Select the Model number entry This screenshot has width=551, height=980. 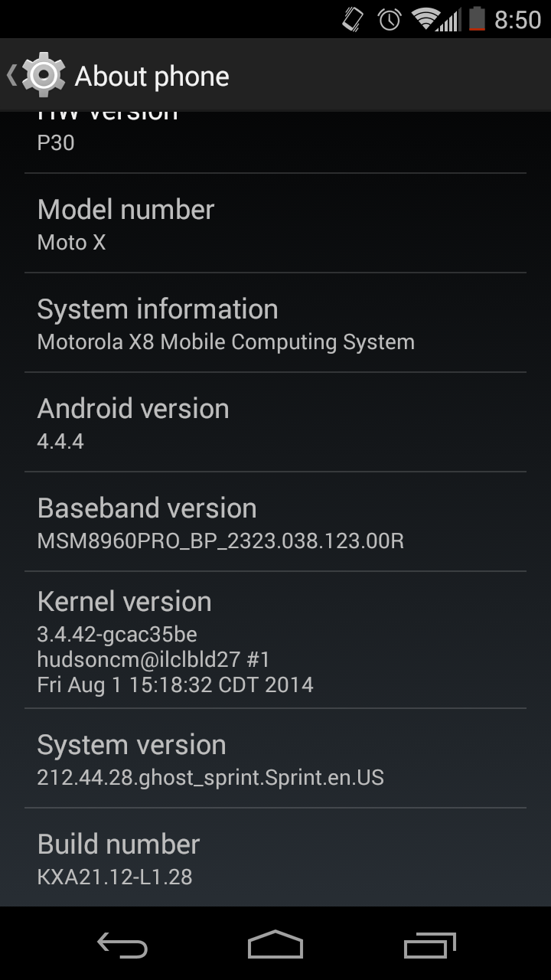point(275,224)
